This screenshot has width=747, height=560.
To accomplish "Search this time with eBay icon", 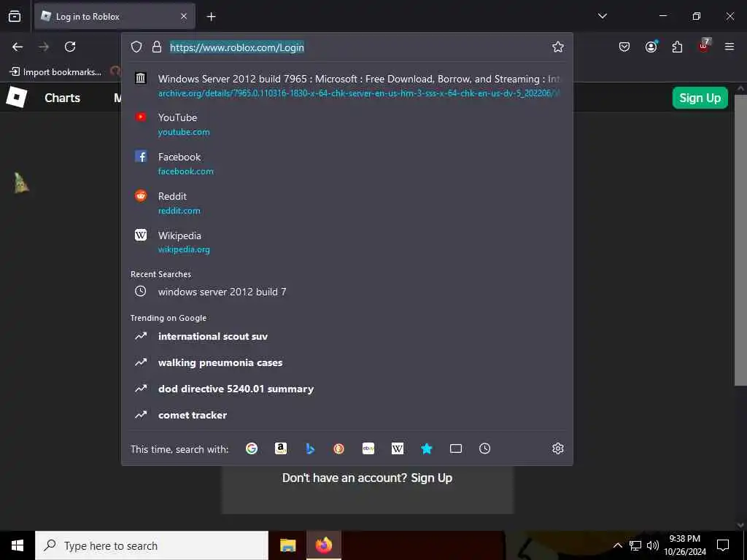I will tap(368, 448).
